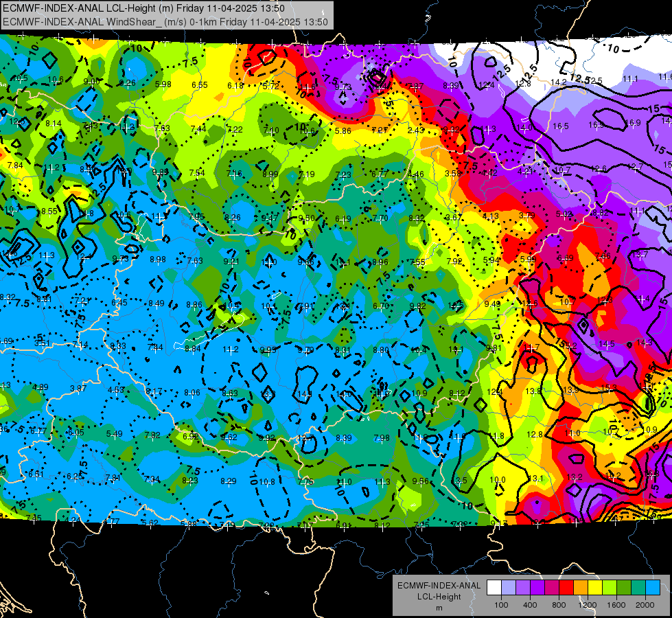Image resolution: width=672 pixels, height=618 pixels.
Task: Click the legend label '1600'
Action: [x=616, y=605]
